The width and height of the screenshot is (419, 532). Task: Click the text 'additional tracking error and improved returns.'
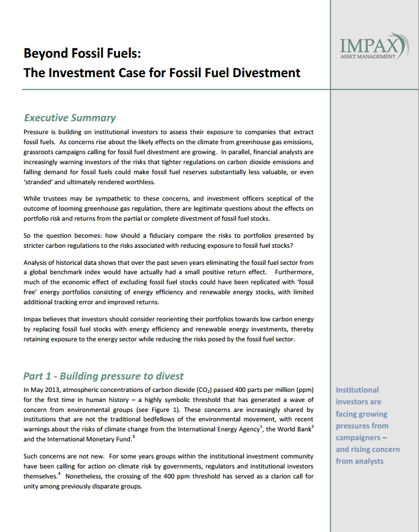[x=91, y=302]
